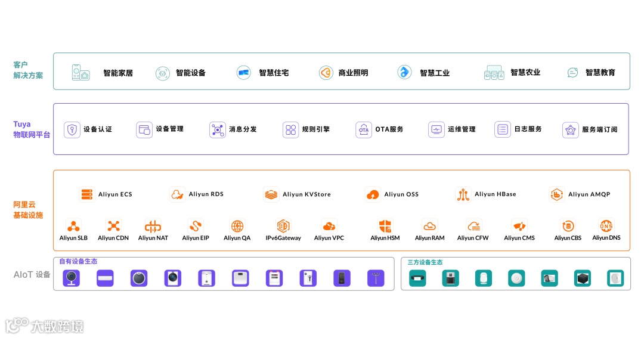Click the Aliyun EIP icon
Image resolution: width=644 pixels, height=338 pixels.
pos(196,226)
